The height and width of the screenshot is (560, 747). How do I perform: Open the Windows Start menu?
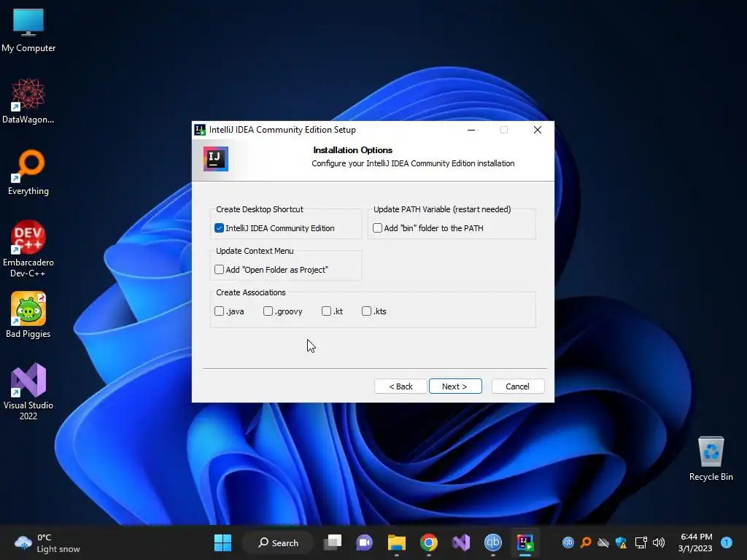[x=222, y=542]
